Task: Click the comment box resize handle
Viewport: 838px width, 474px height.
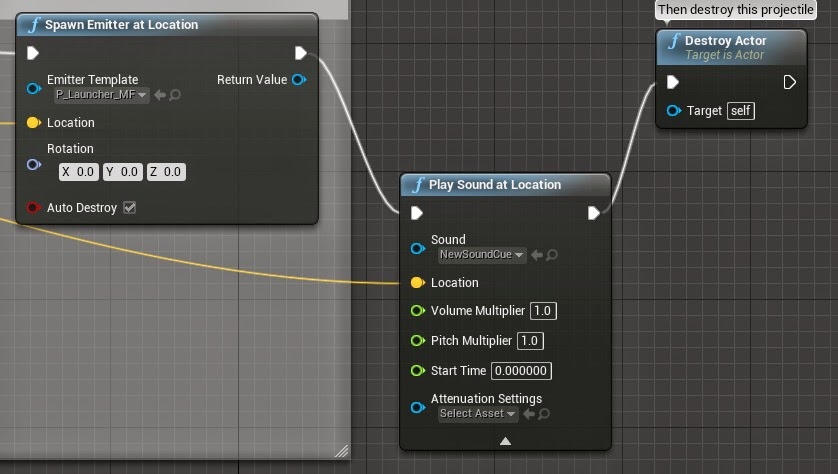Action: point(342,452)
